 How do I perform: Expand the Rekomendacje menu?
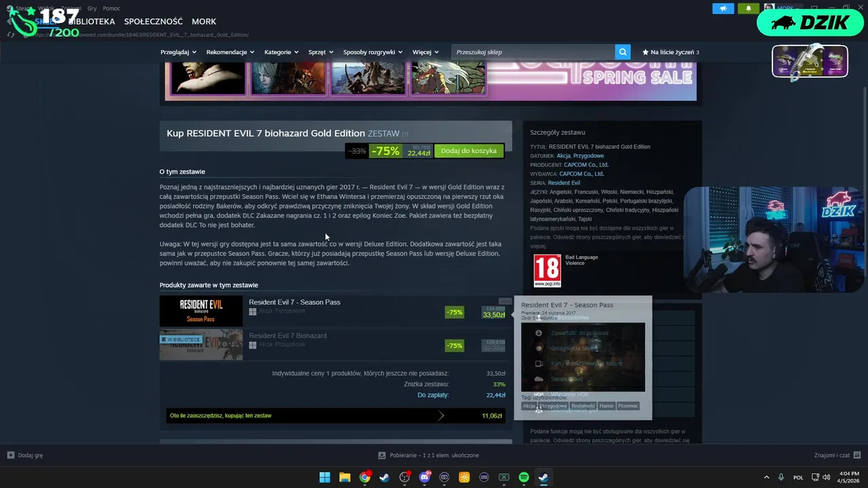(231, 52)
